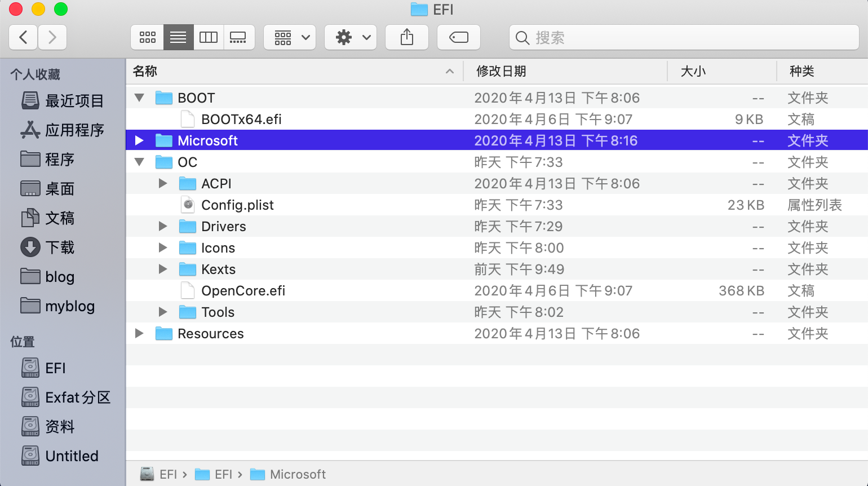The width and height of the screenshot is (868, 486).
Task: Select the Resources folder name
Action: (x=211, y=334)
